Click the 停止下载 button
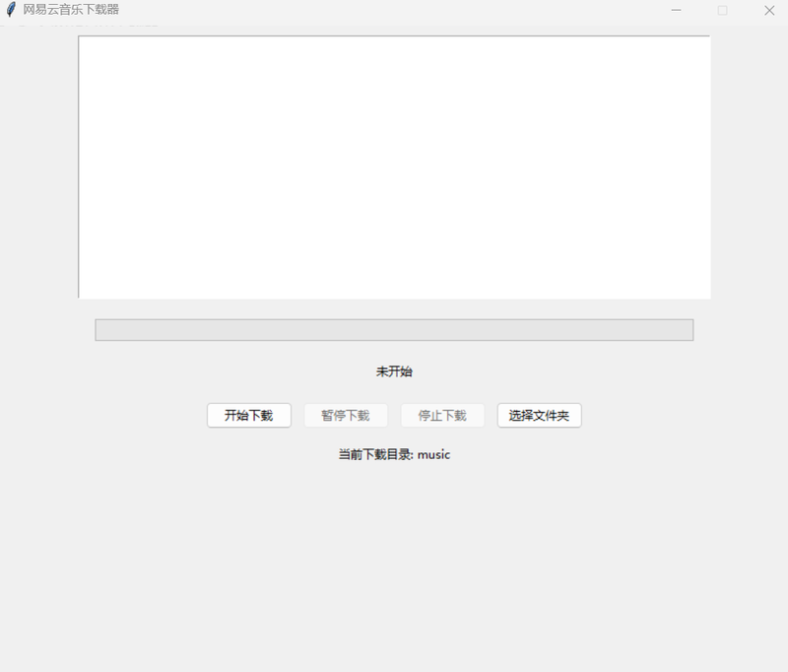The height and width of the screenshot is (672, 788). 442,415
